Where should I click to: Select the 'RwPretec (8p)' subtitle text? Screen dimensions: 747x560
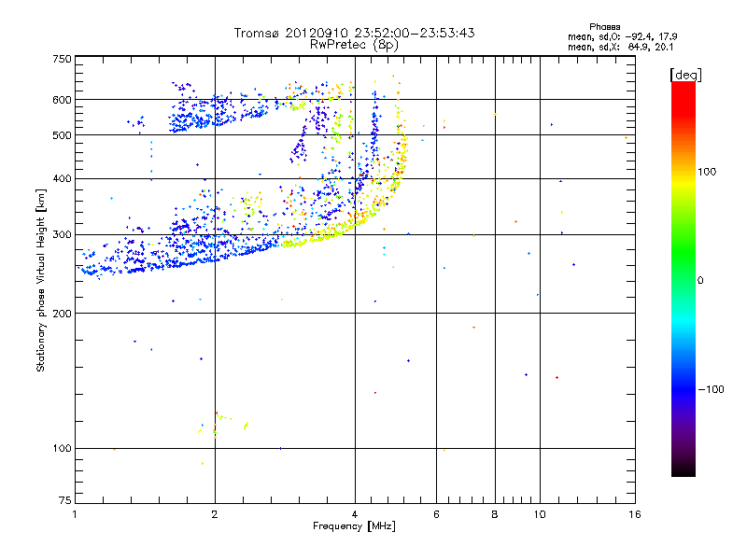[354, 45]
